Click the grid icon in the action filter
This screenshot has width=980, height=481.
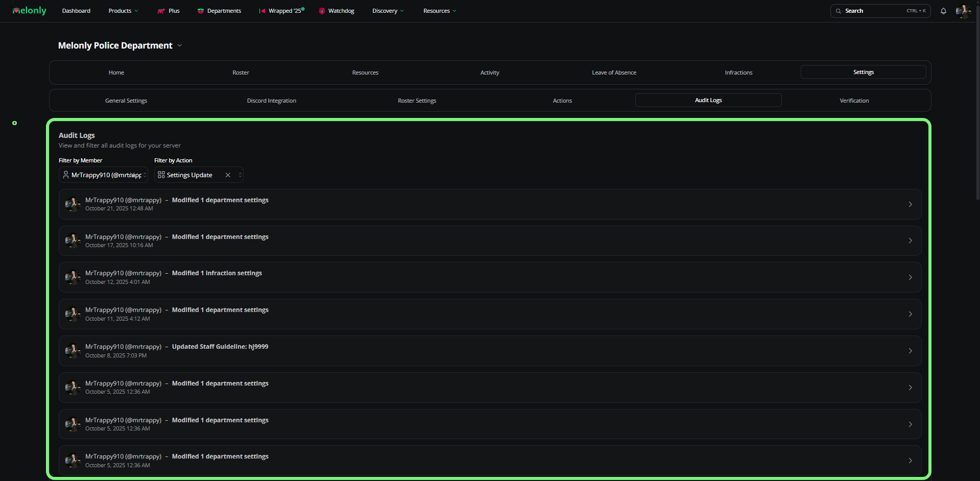click(x=161, y=175)
